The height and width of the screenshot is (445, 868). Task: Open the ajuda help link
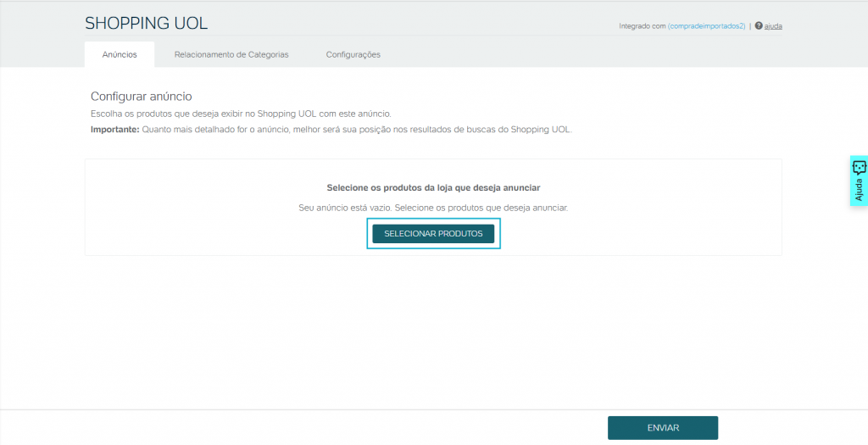773,26
